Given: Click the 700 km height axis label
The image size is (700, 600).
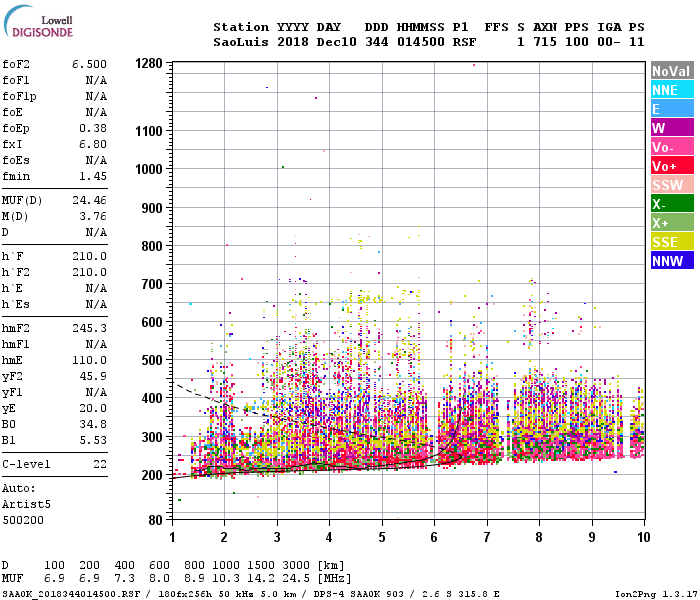Looking at the screenshot, I should point(152,284).
